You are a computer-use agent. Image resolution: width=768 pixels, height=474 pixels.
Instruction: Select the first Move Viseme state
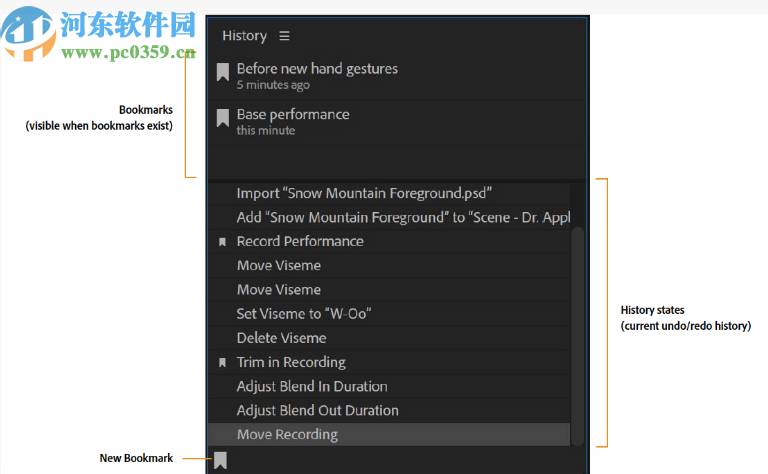click(279, 265)
